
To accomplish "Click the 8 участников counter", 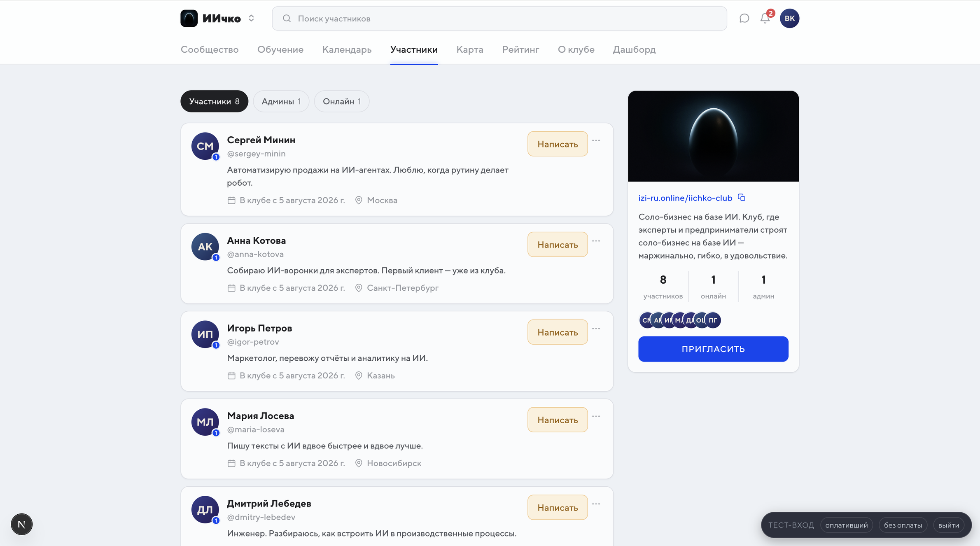I will [663, 287].
